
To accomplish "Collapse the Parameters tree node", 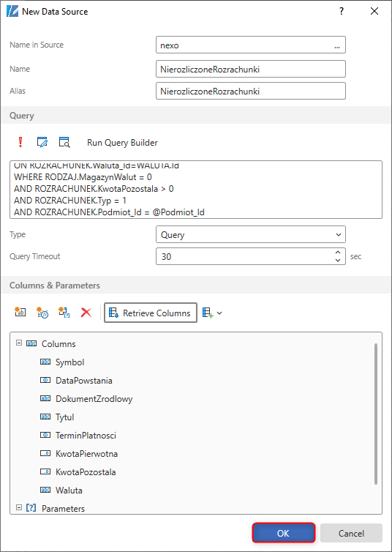I will [x=19, y=507].
